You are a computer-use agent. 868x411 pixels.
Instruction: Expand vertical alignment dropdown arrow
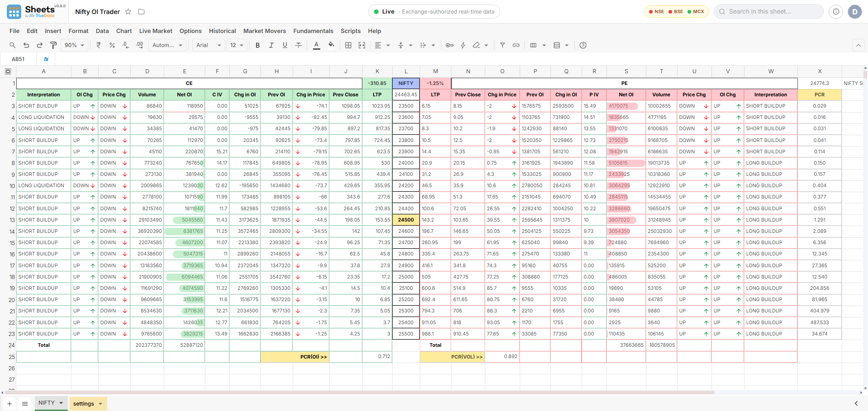point(411,45)
